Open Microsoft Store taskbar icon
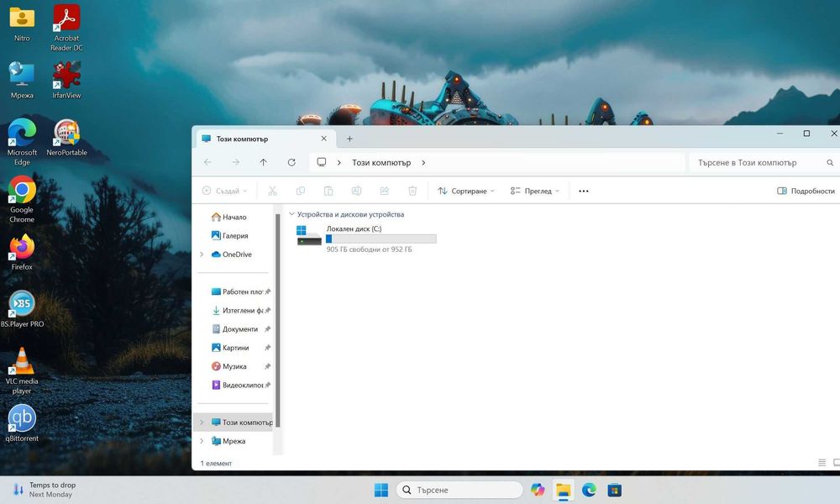This screenshot has width=840, height=504. tap(615, 490)
